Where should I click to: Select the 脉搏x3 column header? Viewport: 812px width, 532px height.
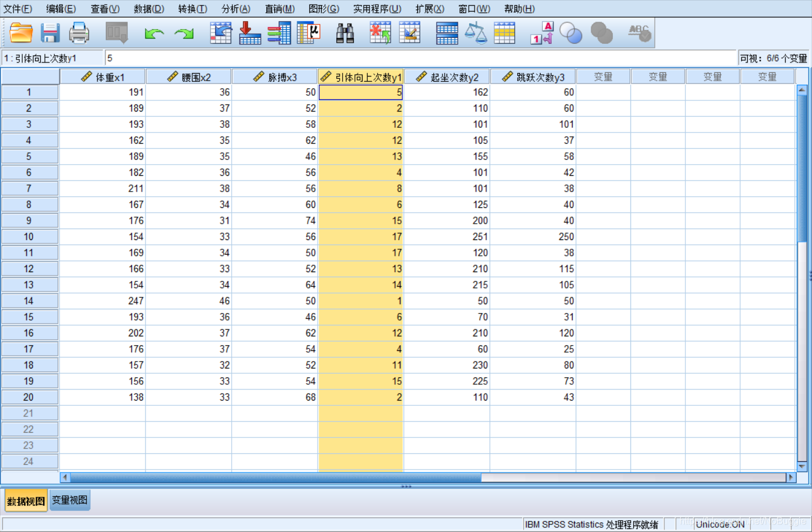(275, 77)
